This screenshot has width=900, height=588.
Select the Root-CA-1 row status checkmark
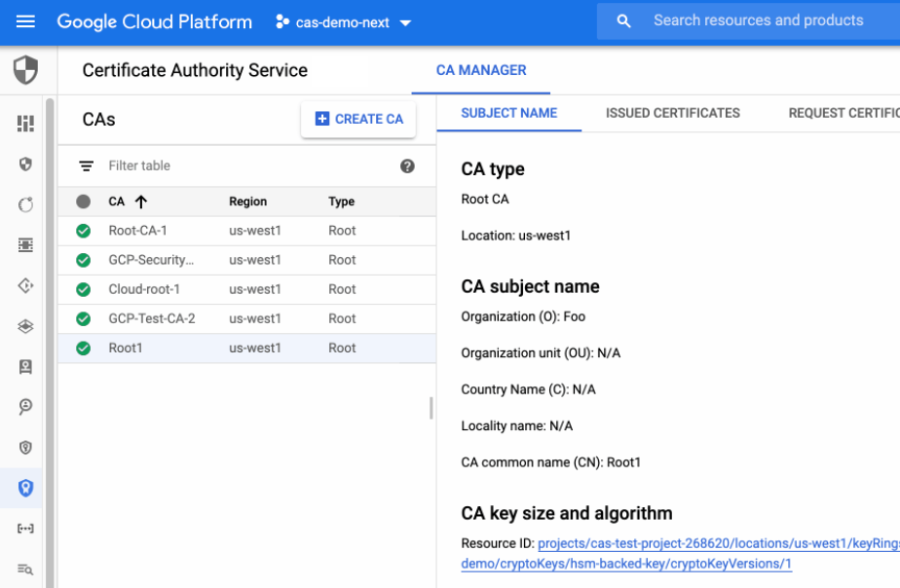83,231
